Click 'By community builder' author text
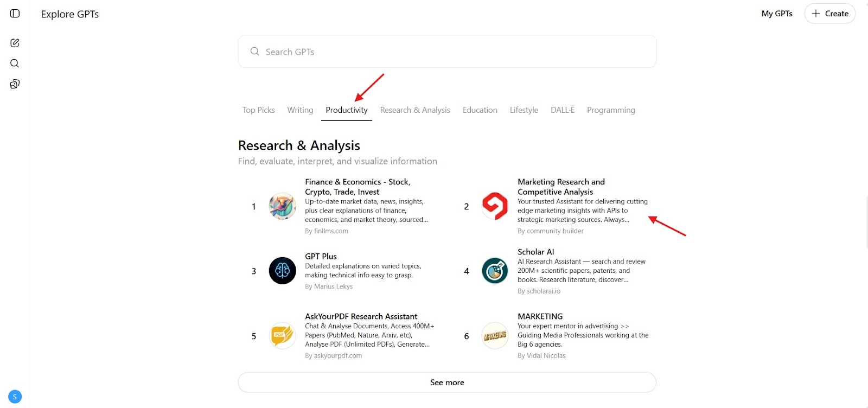The width and height of the screenshot is (868, 408). point(551,231)
